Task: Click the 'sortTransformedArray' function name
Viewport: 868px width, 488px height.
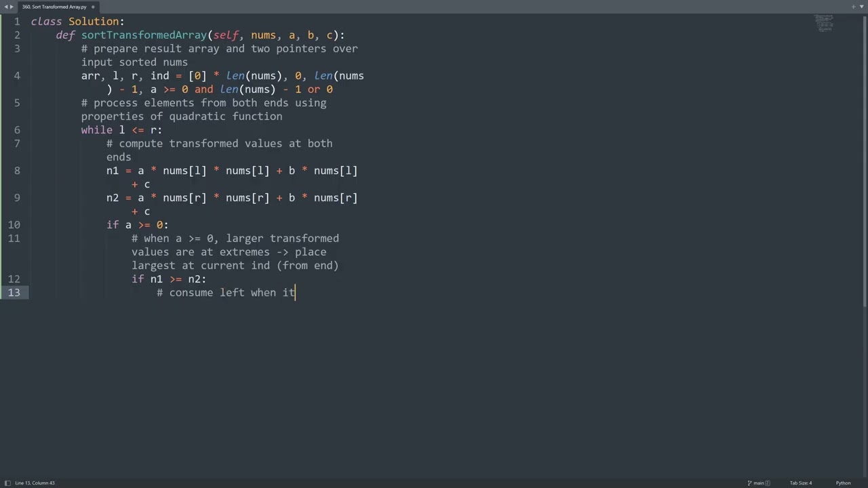Action: point(144,35)
